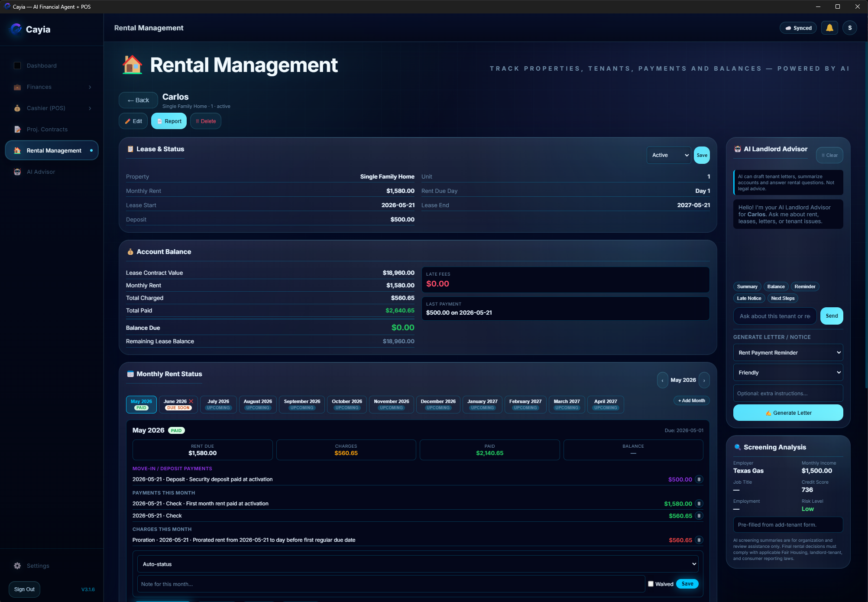This screenshot has width=868, height=602.
Task: Select the September 2026 month tab
Action: pyautogui.click(x=302, y=404)
